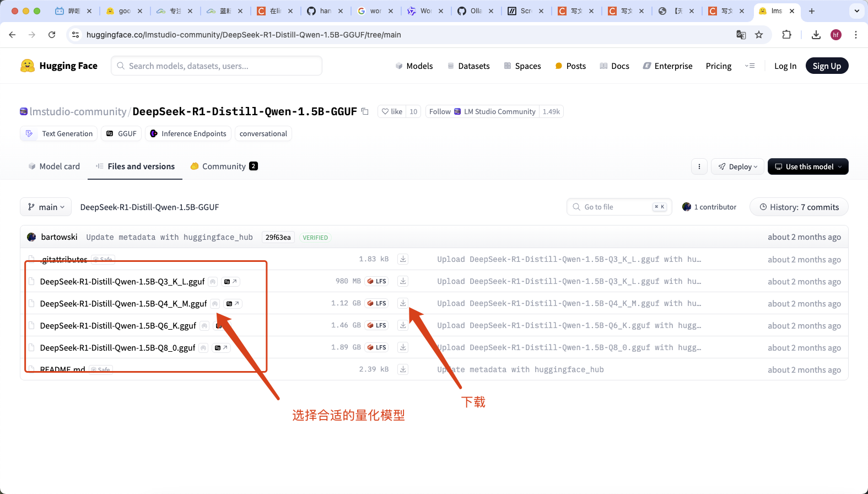868x494 pixels.
Task: Open the Q8_0 GGUF viewer icon
Action: click(221, 348)
